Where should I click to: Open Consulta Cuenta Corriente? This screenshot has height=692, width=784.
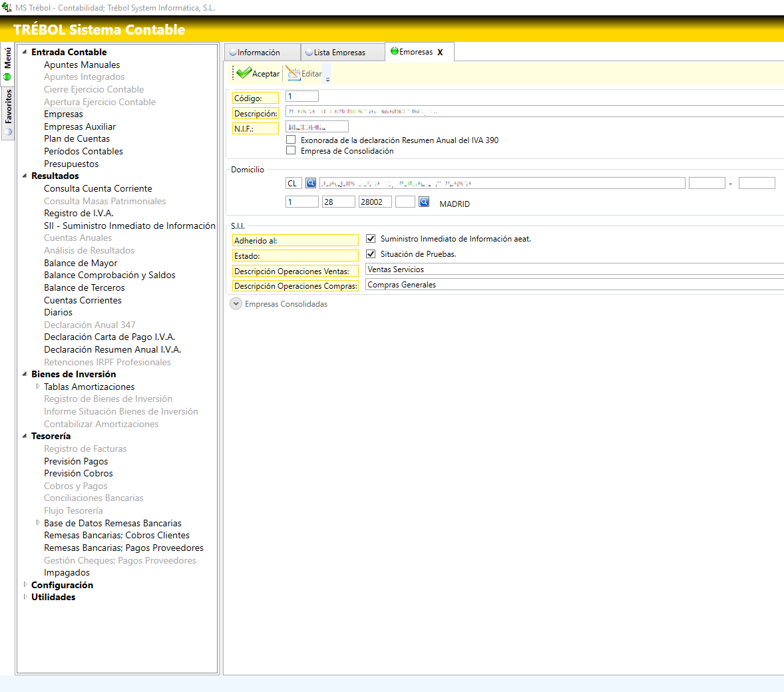98,188
